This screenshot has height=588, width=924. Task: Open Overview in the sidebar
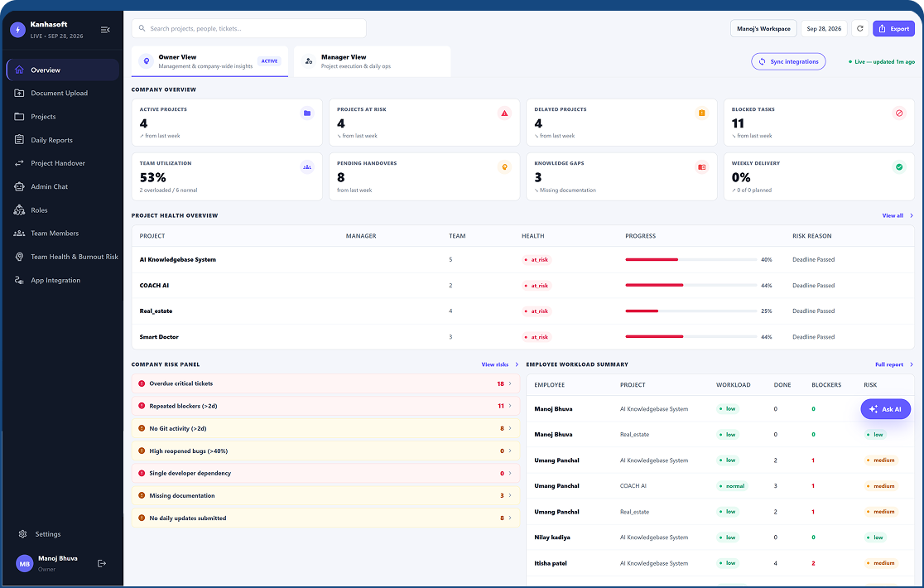[62, 70]
